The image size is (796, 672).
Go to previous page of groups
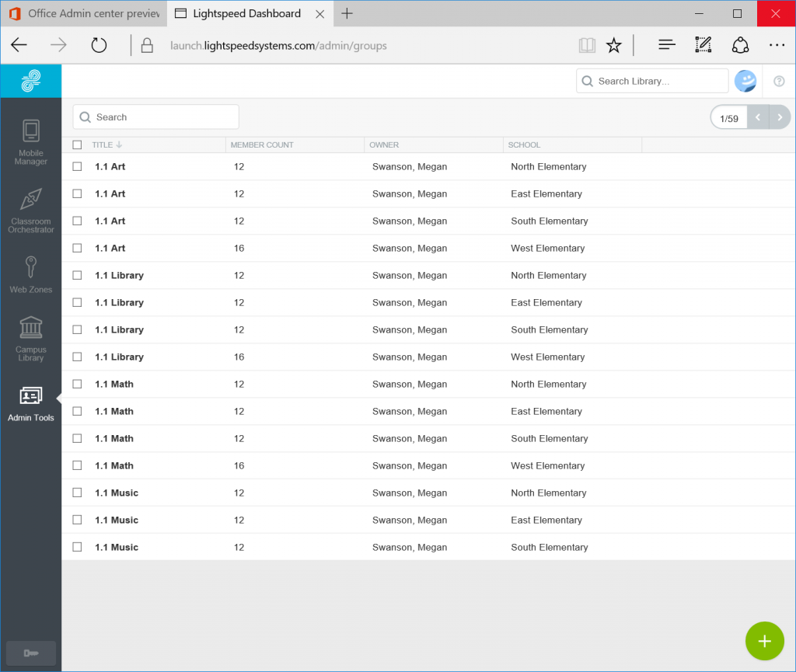758,117
